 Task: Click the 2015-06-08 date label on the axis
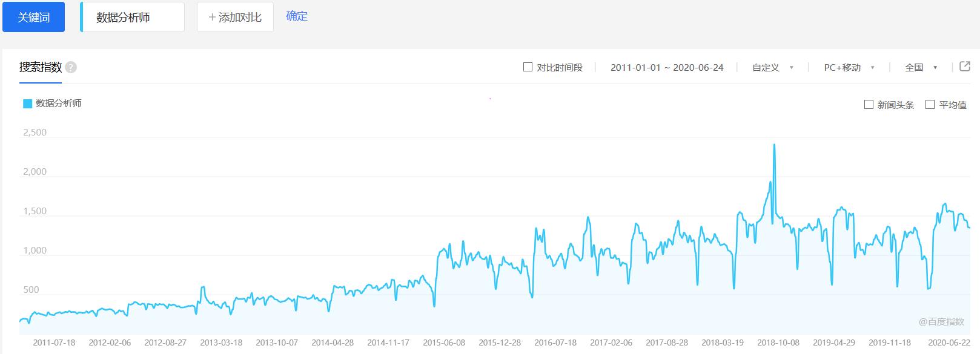click(444, 343)
